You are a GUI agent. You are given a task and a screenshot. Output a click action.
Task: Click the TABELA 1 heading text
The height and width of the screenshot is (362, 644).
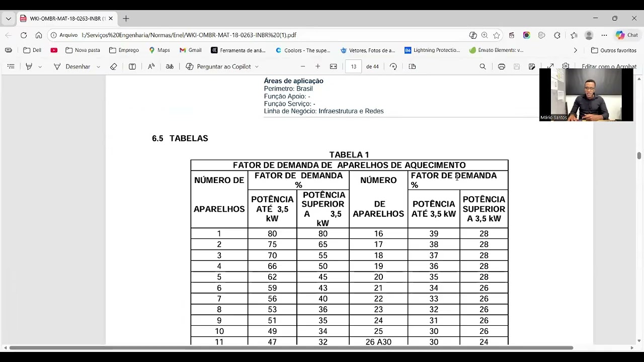pos(349,155)
